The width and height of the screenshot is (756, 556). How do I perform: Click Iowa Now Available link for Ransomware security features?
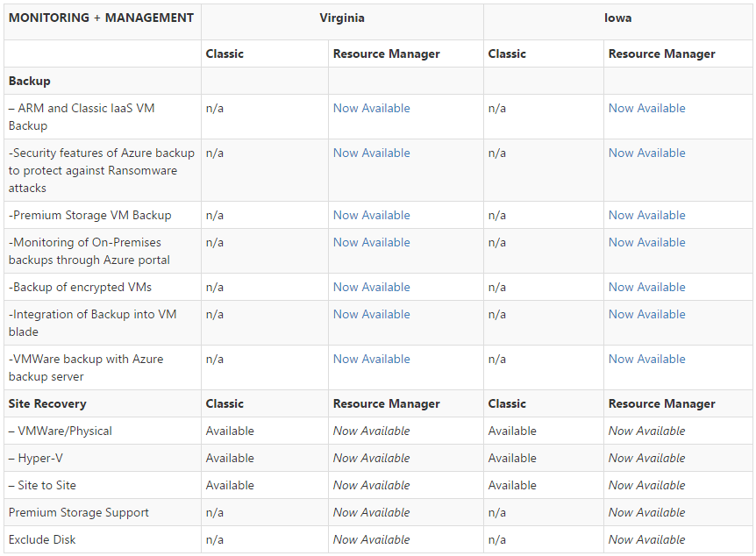click(x=646, y=153)
